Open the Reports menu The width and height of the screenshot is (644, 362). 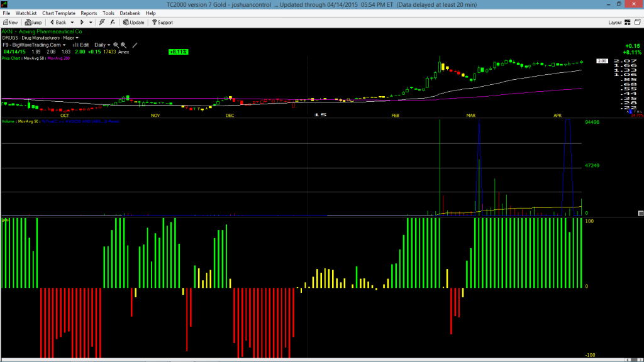(x=89, y=13)
